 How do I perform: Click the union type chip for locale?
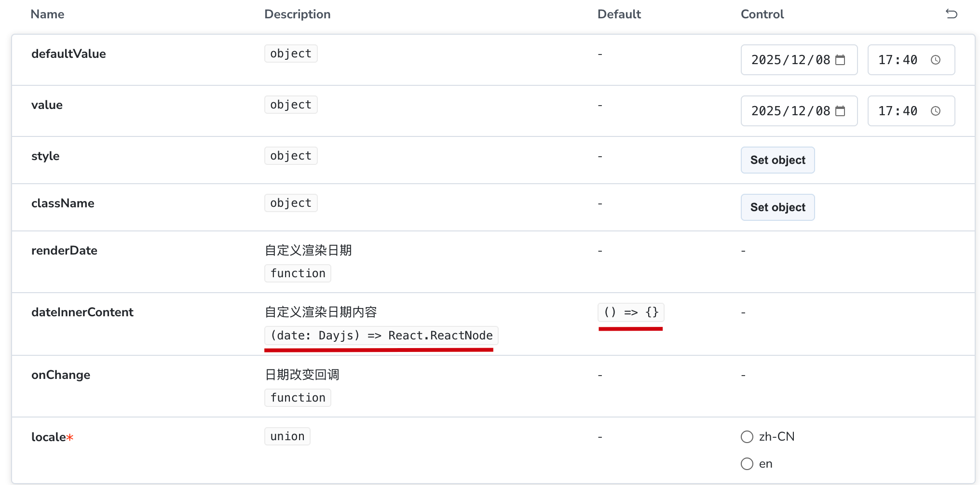pyautogui.click(x=287, y=436)
